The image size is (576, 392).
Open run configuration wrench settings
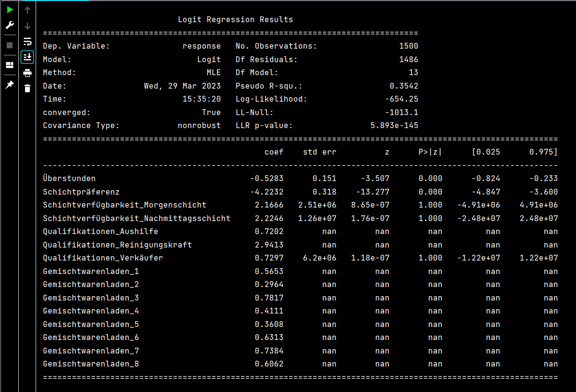point(10,25)
